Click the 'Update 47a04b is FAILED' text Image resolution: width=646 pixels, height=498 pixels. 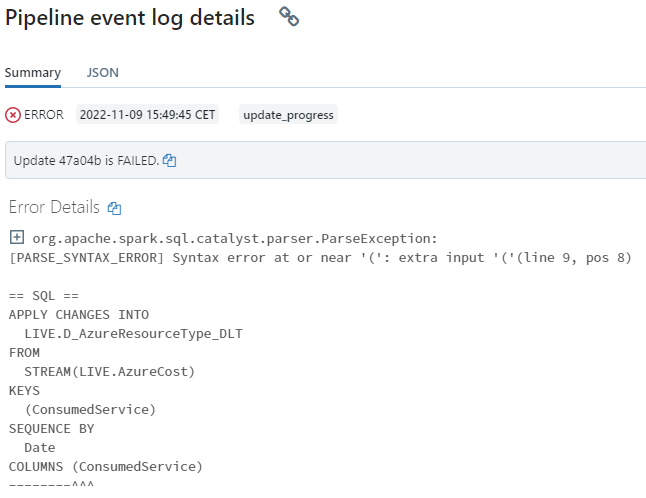(x=86, y=161)
